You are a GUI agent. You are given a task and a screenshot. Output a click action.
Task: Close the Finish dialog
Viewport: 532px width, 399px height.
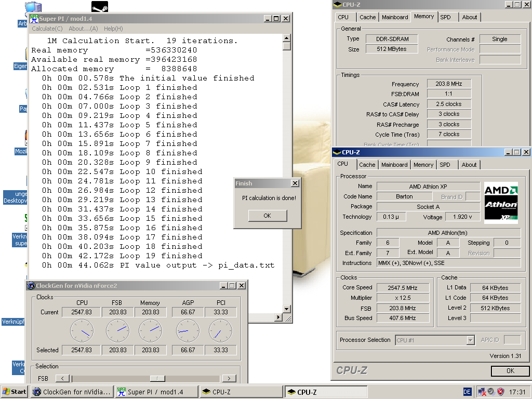[295, 183]
